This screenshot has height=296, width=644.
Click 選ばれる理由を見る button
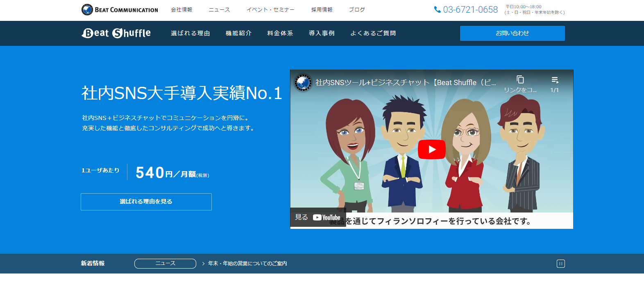[146, 202]
